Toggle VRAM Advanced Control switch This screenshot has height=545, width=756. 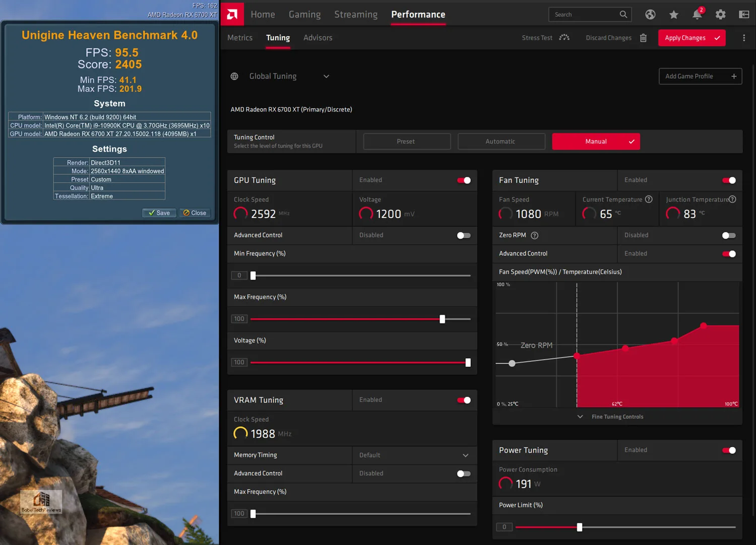(464, 473)
